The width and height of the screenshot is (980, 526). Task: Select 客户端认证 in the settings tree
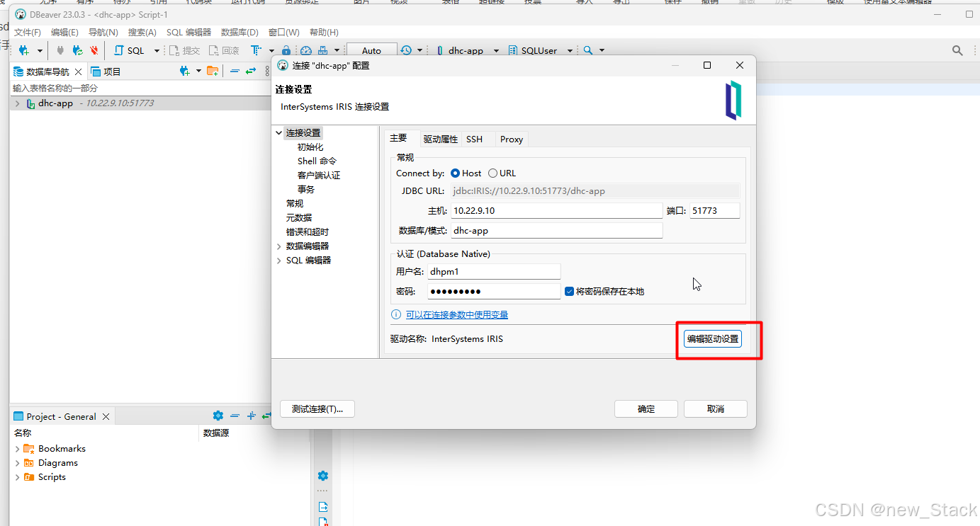coord(319,175)
